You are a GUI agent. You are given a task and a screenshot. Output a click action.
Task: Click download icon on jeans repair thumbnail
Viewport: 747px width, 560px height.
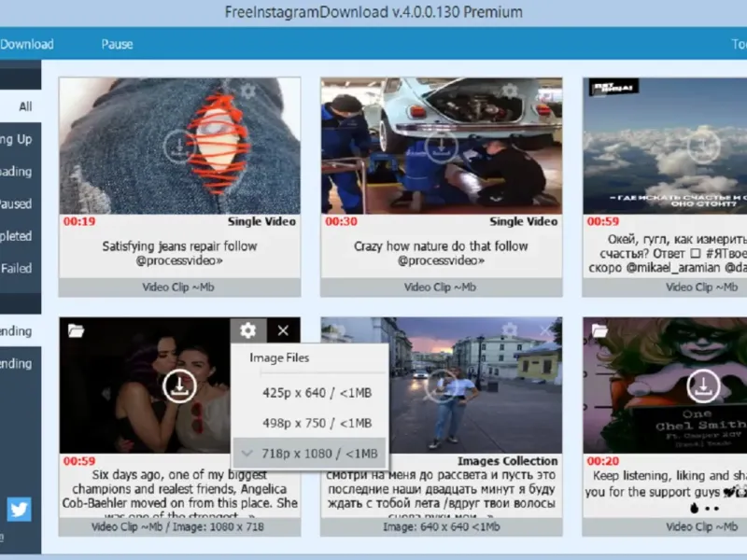[179, 147]
